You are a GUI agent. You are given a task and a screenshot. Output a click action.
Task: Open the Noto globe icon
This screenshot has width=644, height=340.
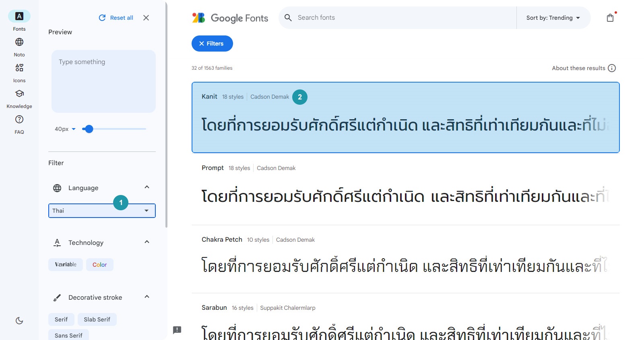point(19,42)
